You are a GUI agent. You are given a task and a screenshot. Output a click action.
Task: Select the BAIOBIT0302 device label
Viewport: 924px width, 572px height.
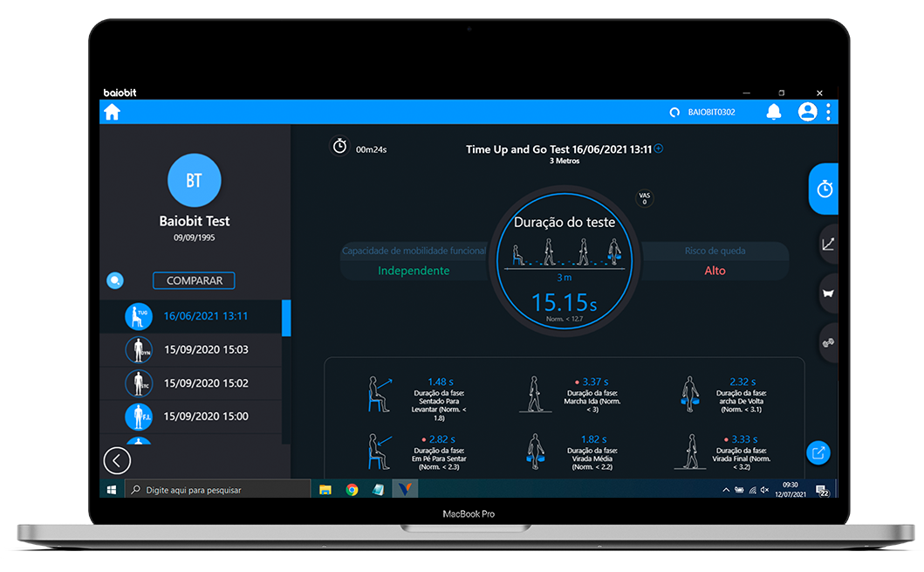[711, 112]
